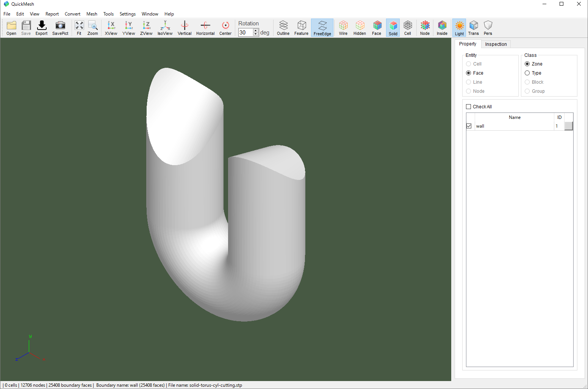Toggle Pers perspective view

pyautogui.click(x=488, y=28)
